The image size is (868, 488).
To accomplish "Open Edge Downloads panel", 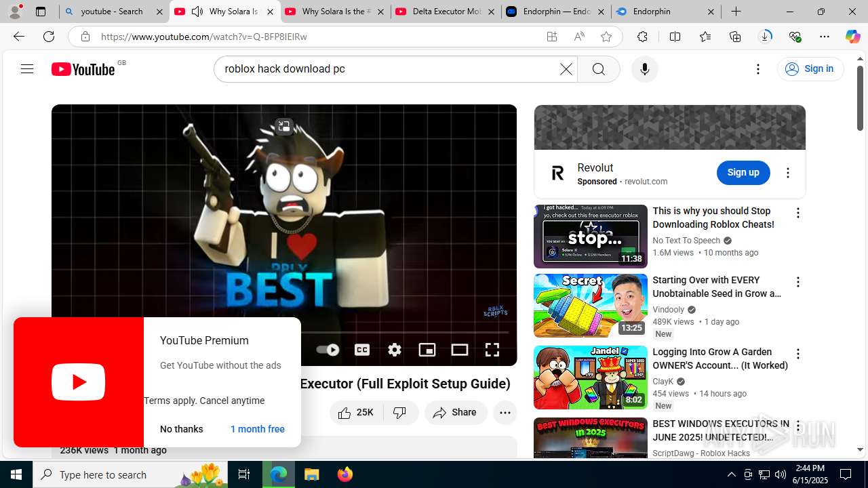I will (765, 37).
